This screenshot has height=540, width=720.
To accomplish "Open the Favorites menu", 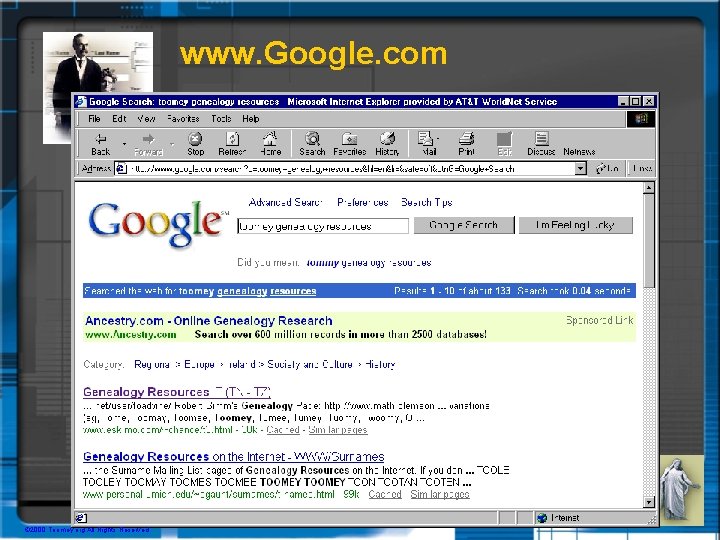I will tap(183, 119).
